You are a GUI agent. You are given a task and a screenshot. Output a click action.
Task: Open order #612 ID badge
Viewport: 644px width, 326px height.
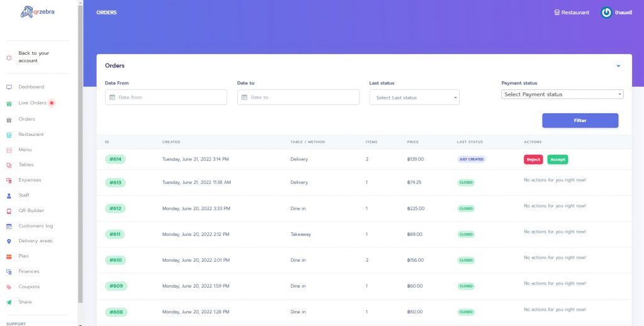pyautogui.click(x=116, y=208)
